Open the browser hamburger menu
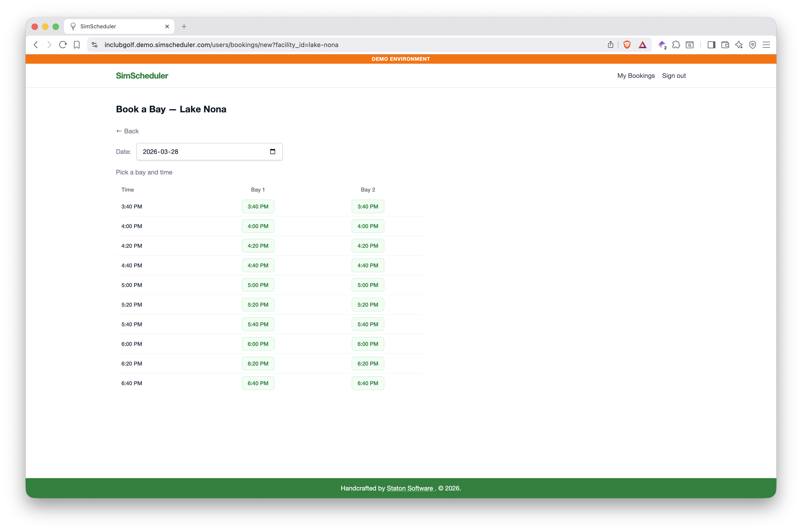Screen dimensions: 802x532 [x=766, y=45]
